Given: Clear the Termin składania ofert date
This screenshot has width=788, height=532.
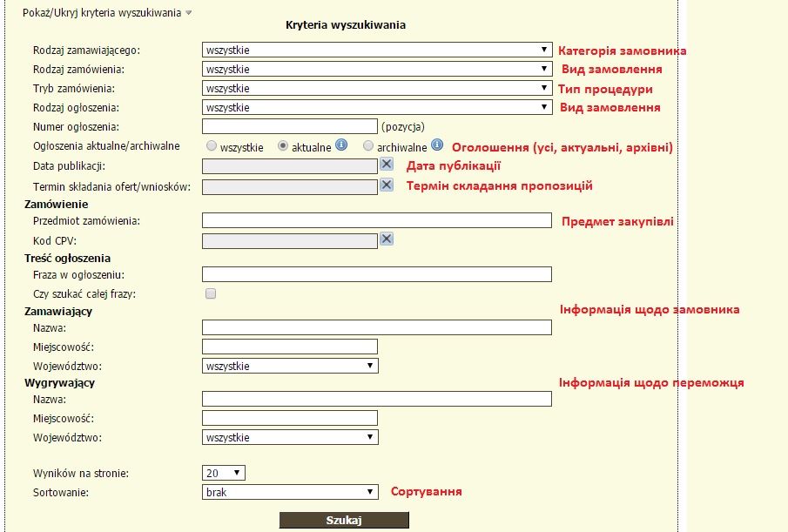Looking at the screenshot, I should (387, 185).
